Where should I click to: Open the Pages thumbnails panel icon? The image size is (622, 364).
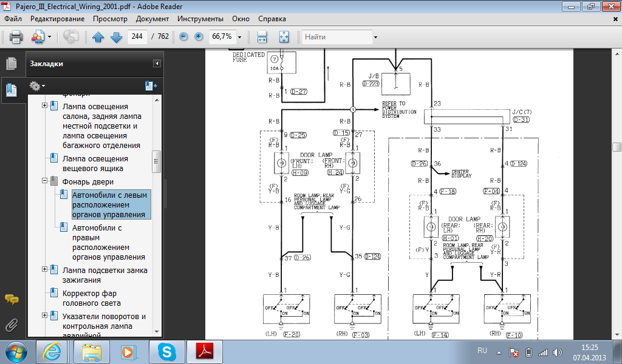click(x=11, y=63)
